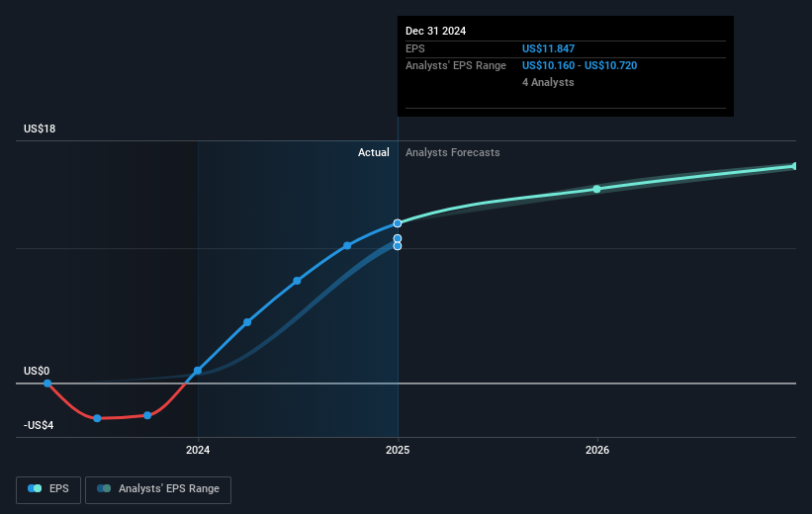Select the EPS data point at 2024
The height and width of the screenshot is (514, 812).
[x=198, y=371]
